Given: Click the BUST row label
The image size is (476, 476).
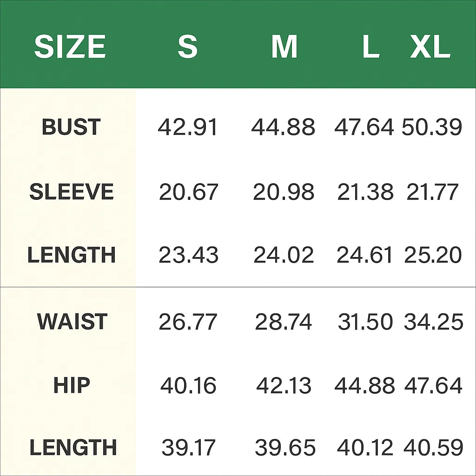Looking at the screenshot, I should click(71, 127).
